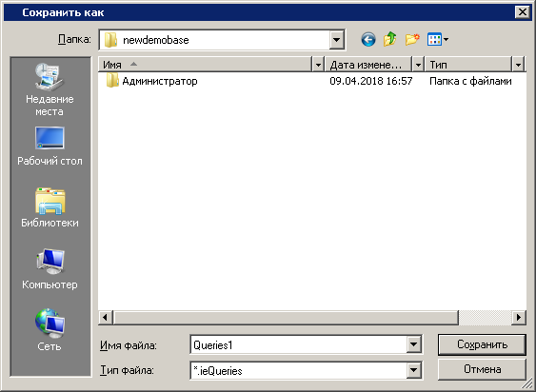Open Недавние места in sidebar
This screenshot has height=392, width=536.
coord(50,89)
